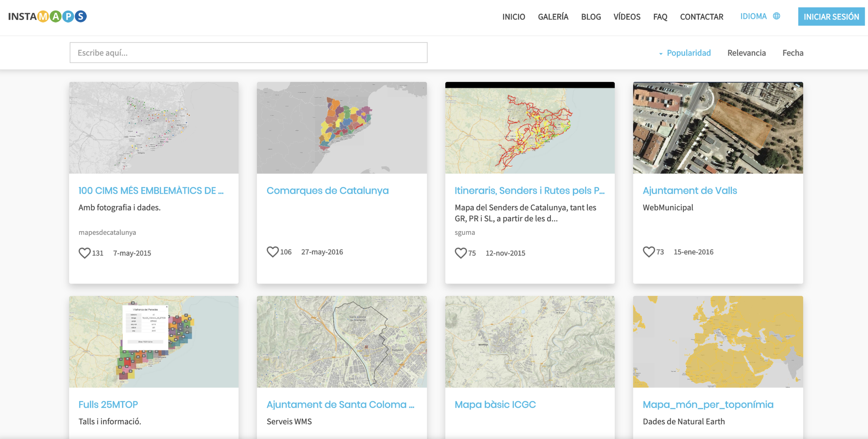This screenshot has width=868, height=439.
Task: Sort gallery by Relevancia
Action: pos(746,53)
